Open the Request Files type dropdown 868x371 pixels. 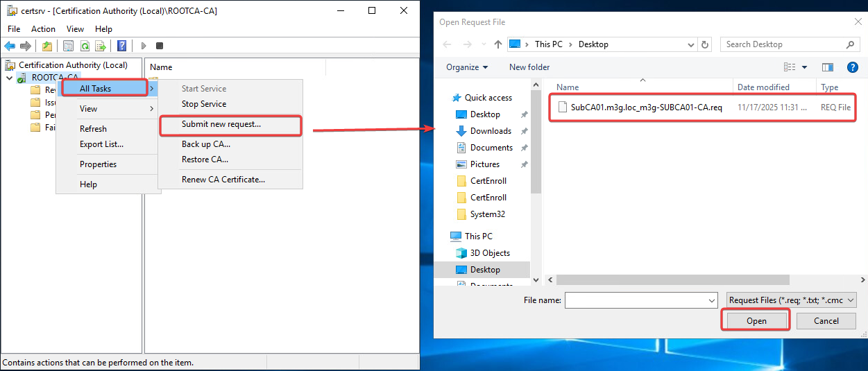point(791,300)
